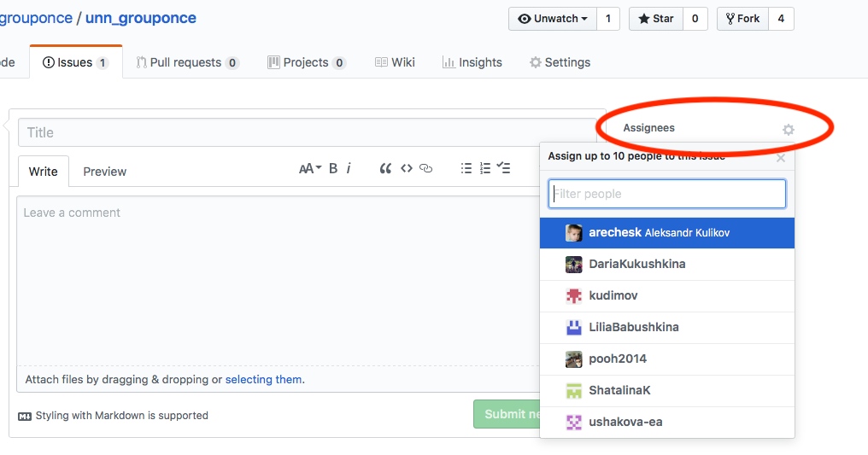Add a link to the comment
Viewport: 868px width, 455px height.
click(425, 169)
